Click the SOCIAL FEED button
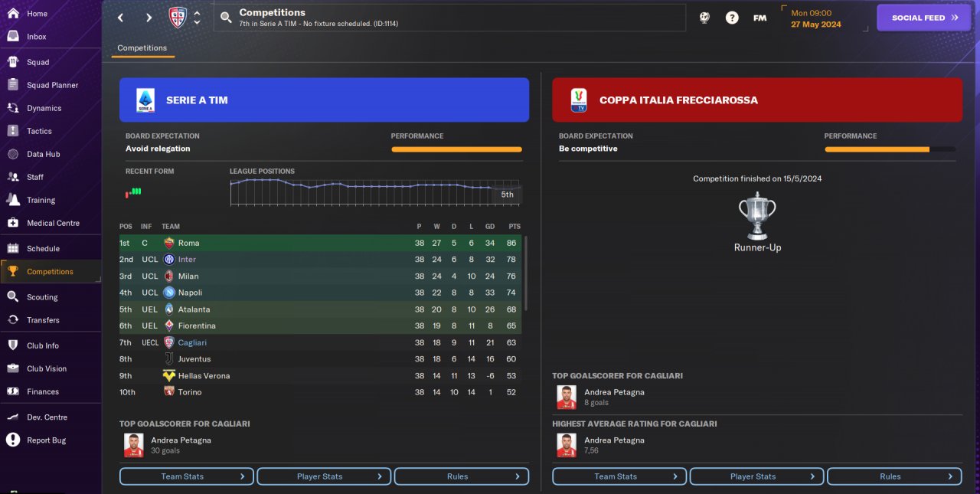 pyautogui.click(x=925, y=18)
